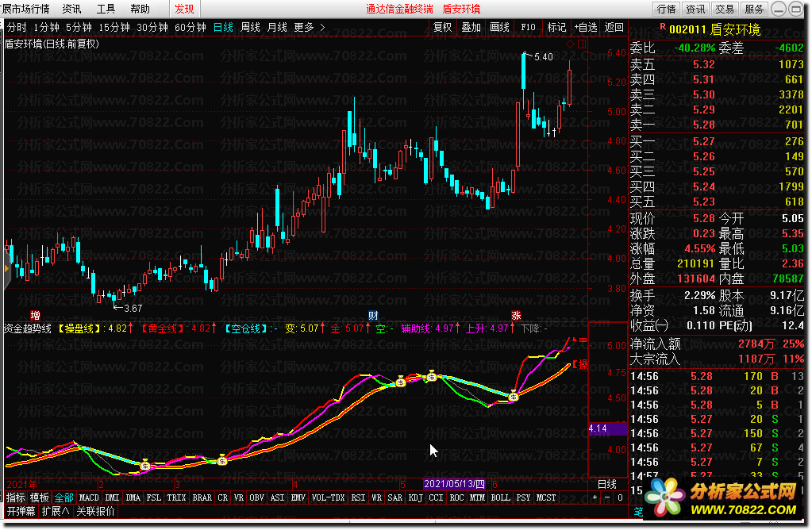Select the 全部 indicator filter
The width and height of the screenshot is (812, 530).
pyautogui.click(x=63, y=497)
